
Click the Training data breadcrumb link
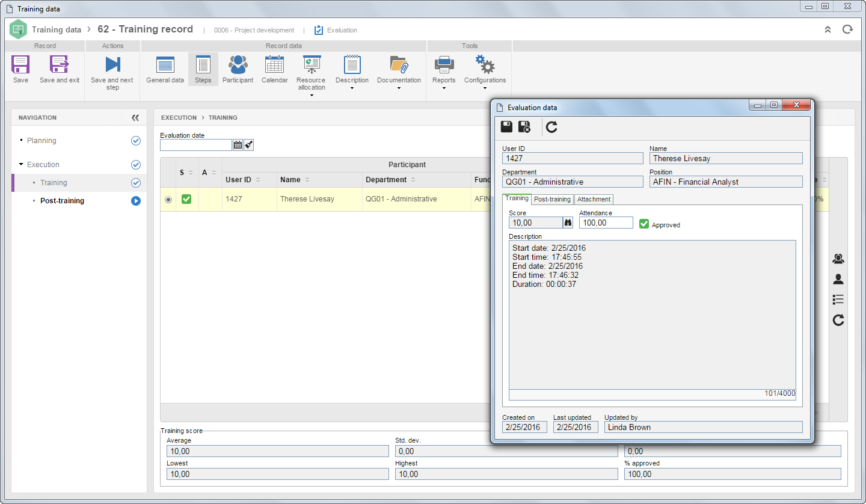[x=57, y=29]
